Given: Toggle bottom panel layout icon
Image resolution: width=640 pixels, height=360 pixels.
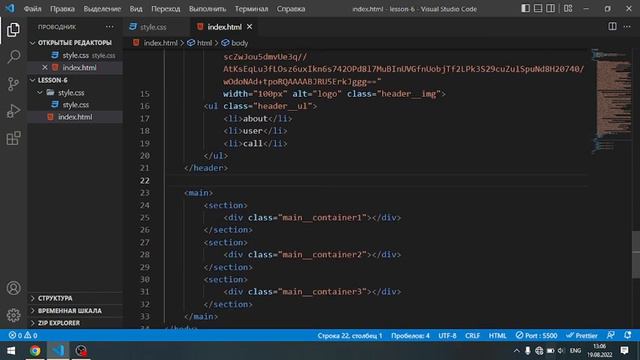Looking at the screenshot, I should point(538,8).
